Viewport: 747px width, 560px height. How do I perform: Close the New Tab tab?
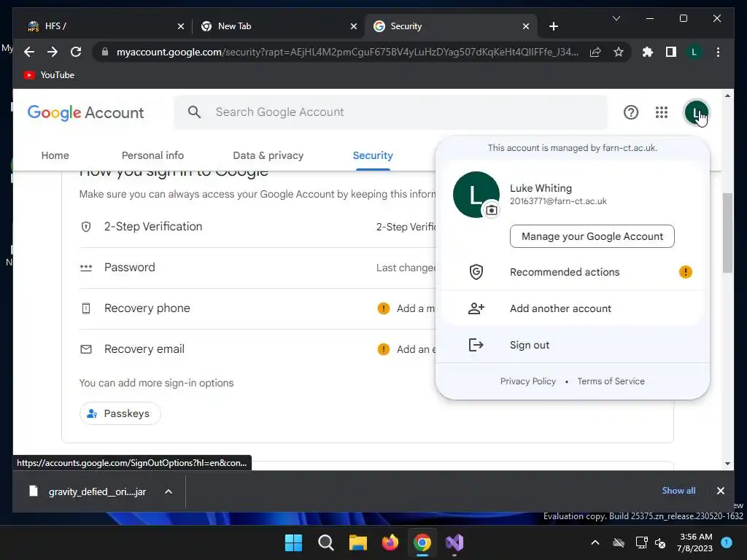[354, 26]
